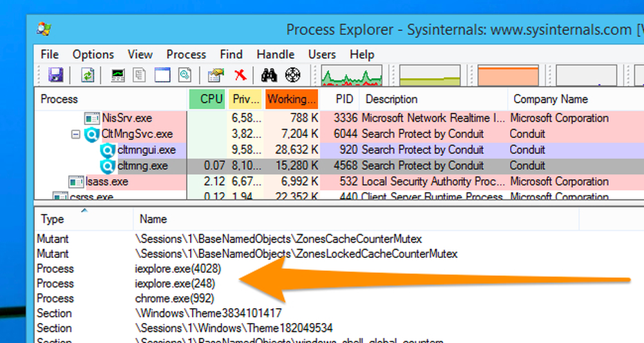Click Microsoft Network Realtime description cell
644x343 pixels.
(x=433, y=118)
